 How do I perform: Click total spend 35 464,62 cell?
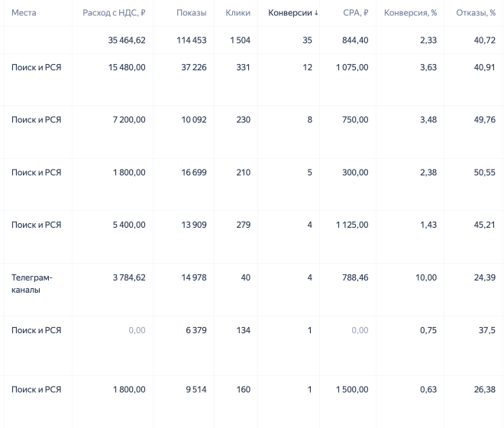coord(127,41)
